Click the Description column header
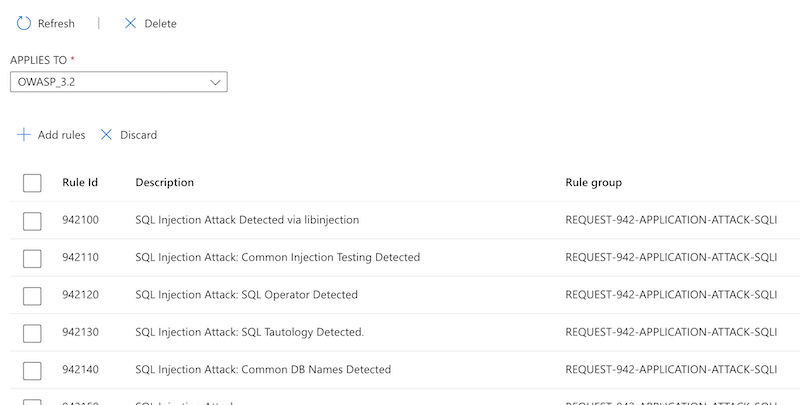 pos(164,183)
